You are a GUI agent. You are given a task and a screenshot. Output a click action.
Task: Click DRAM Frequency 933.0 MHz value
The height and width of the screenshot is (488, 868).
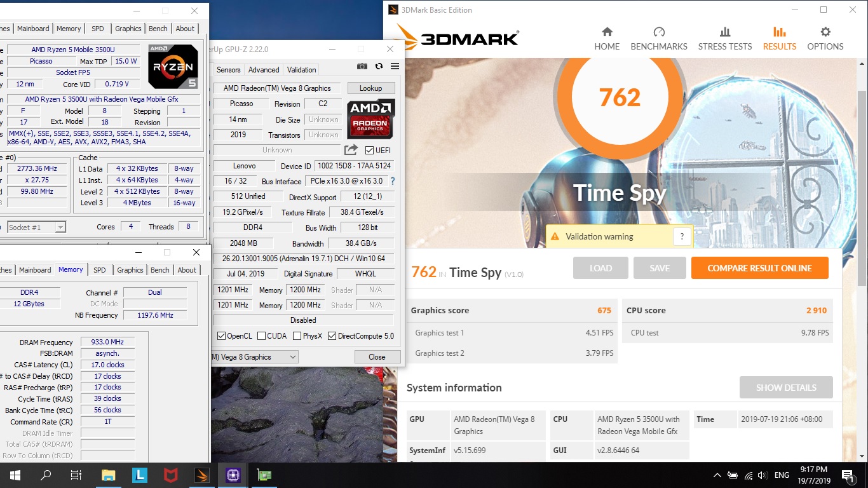click(107, 342)
